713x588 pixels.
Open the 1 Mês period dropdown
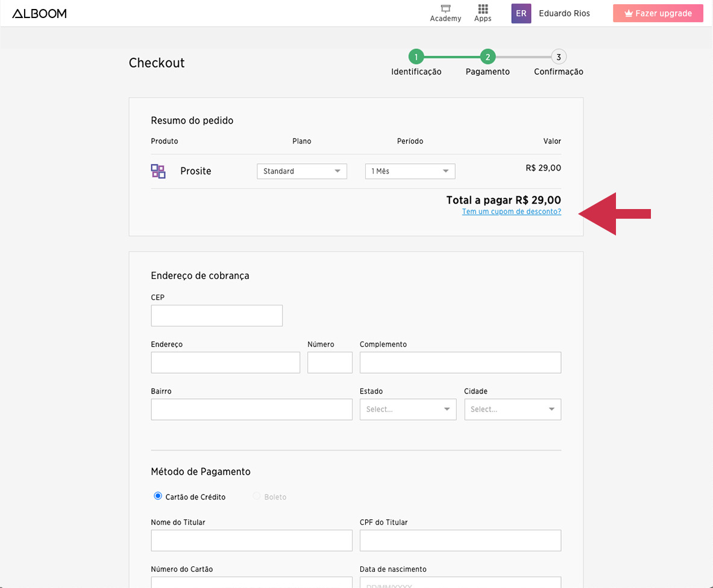410,171
